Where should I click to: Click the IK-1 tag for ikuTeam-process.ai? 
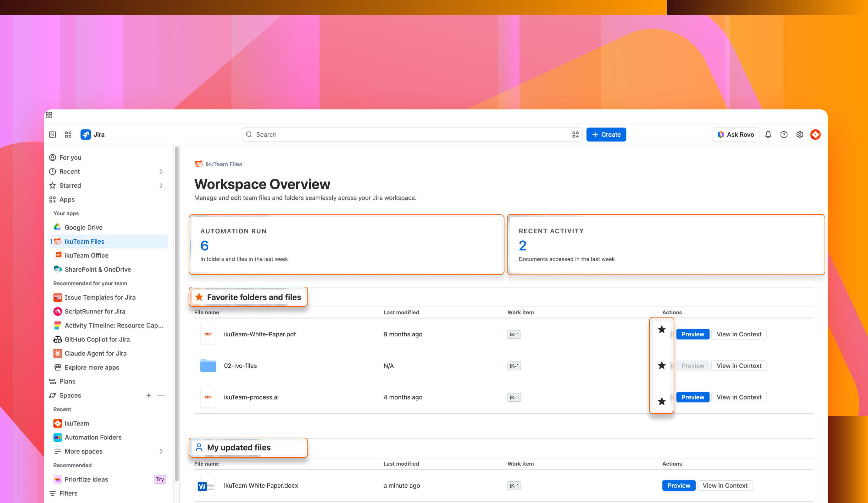pos(514,397)
